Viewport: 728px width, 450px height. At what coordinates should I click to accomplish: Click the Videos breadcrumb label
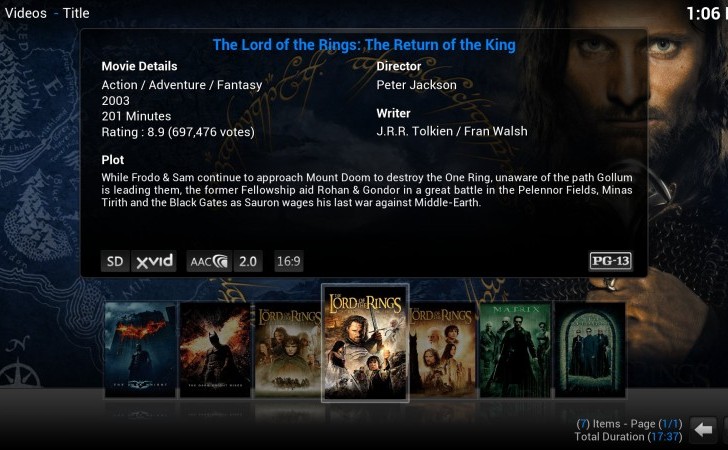[26, 13]
